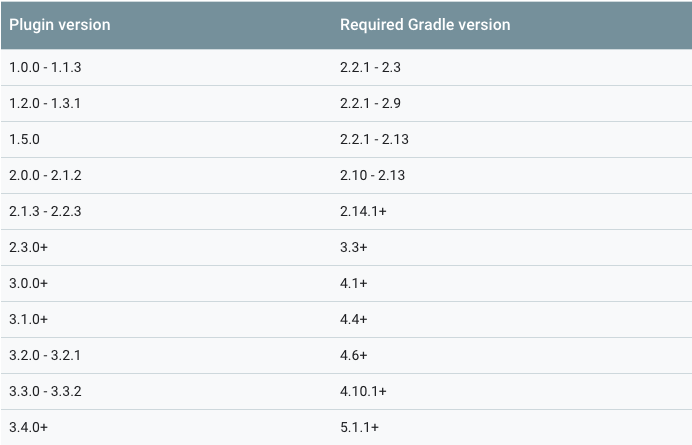
Task: Select Gradle version 2.2.1 - 2.3 cell
Action: (370, 68)
